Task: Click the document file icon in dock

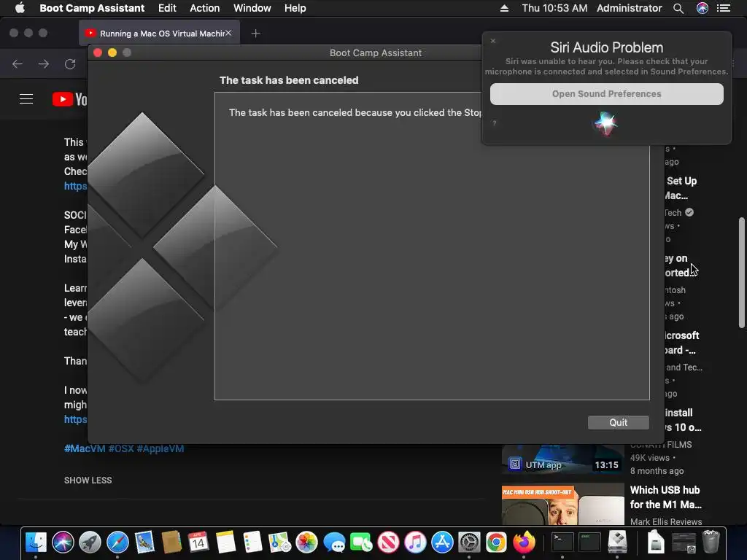Action: point(656,542)
